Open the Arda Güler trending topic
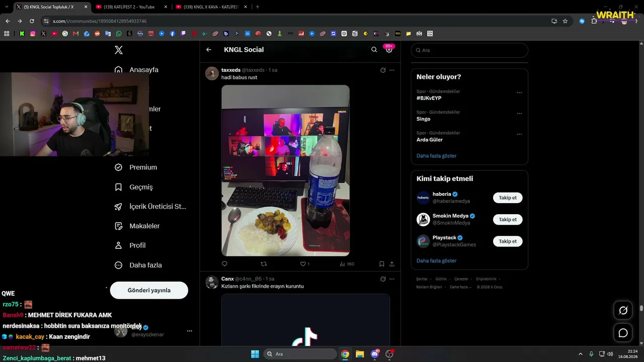The image size is (644, 362). coord(430,140)
